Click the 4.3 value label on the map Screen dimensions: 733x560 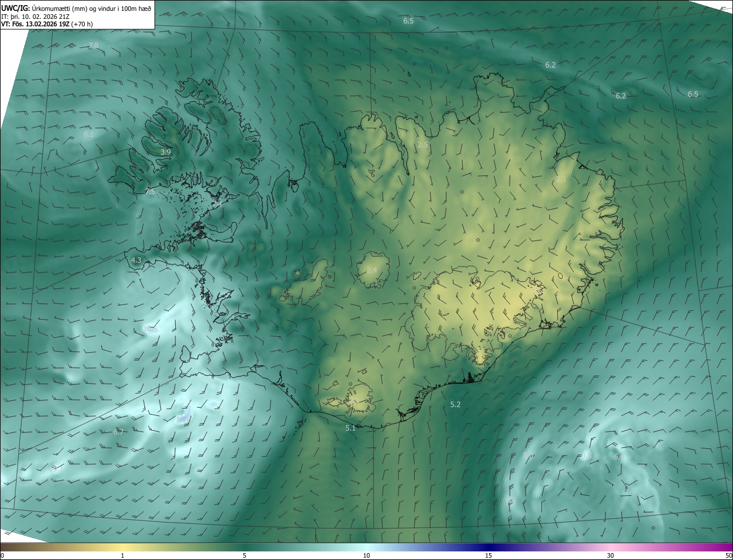click(136, 260)
